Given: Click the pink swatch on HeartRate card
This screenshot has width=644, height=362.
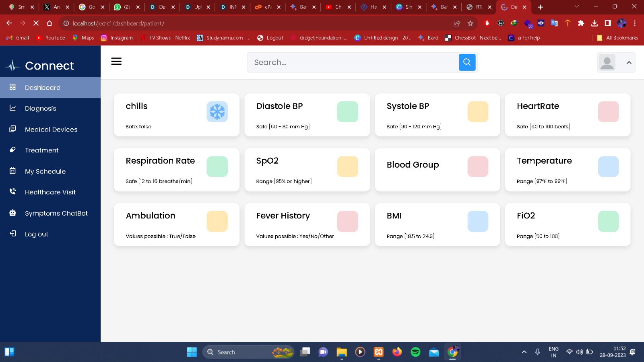Looking at the screenshot, I should (608, 112).
